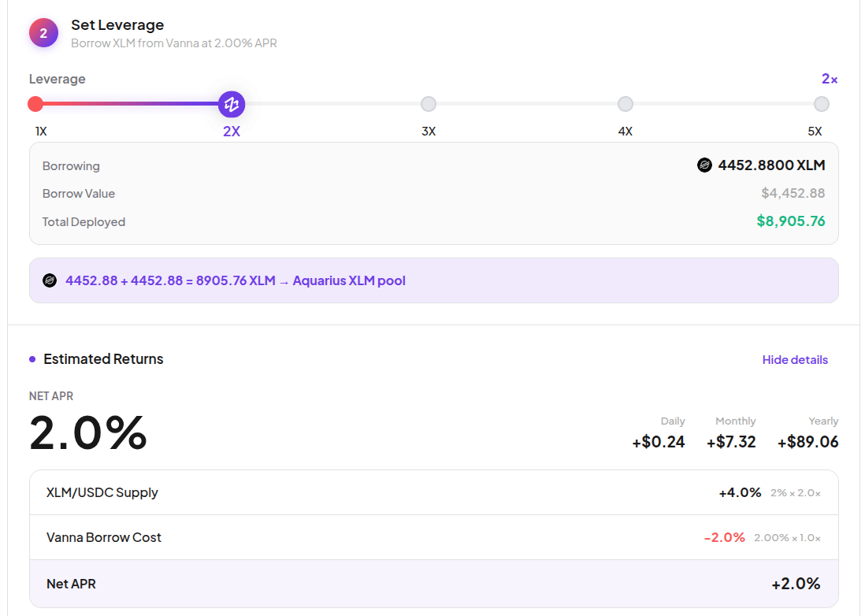The image size is (865, 616).
Task: Click the 2.00% × 1.0× multiplier note
Action: (x=787, y=538)
